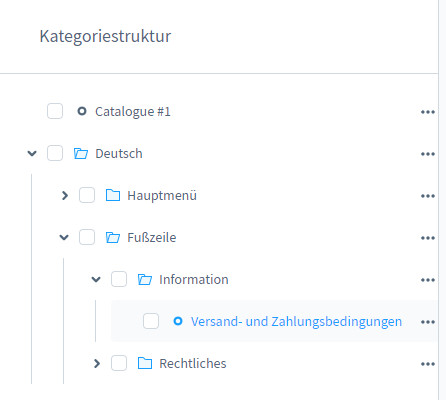The height and width of the screenshot is (400, 446).
Task: Select the Versand- und Zahlungsbedingungen checkbox
Action: click(x=151, y=321)
